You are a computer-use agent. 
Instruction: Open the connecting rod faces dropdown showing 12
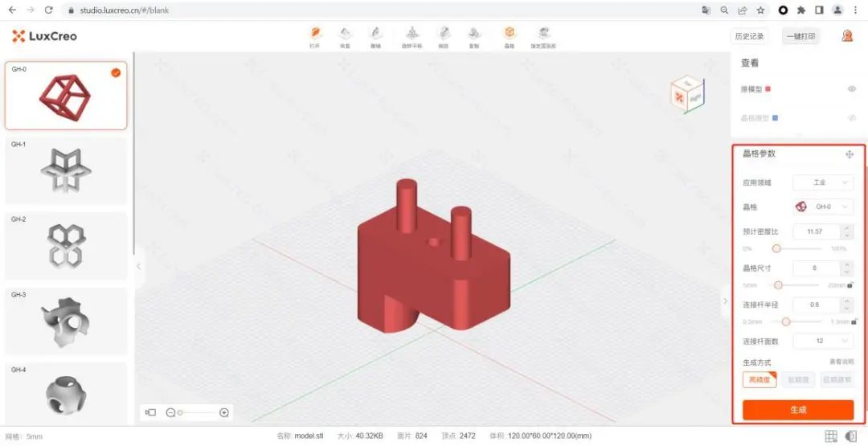(823, 341)
